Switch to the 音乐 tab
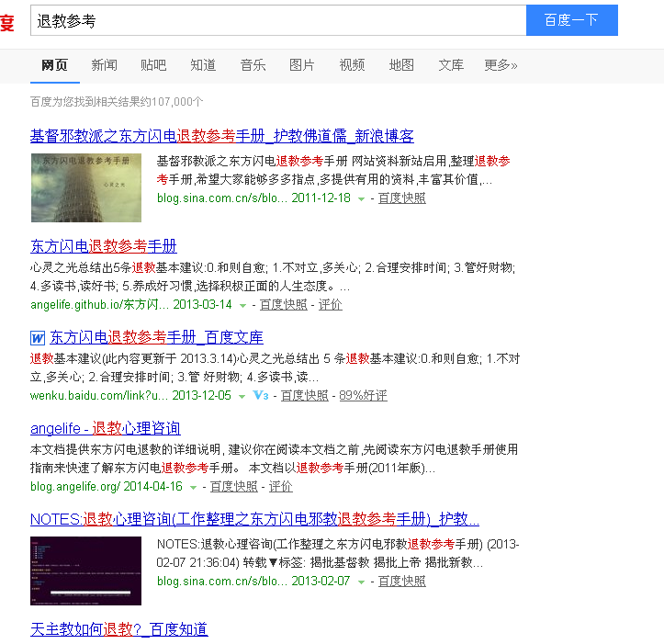This screenshot has height=644, width=664. (253, 65)
